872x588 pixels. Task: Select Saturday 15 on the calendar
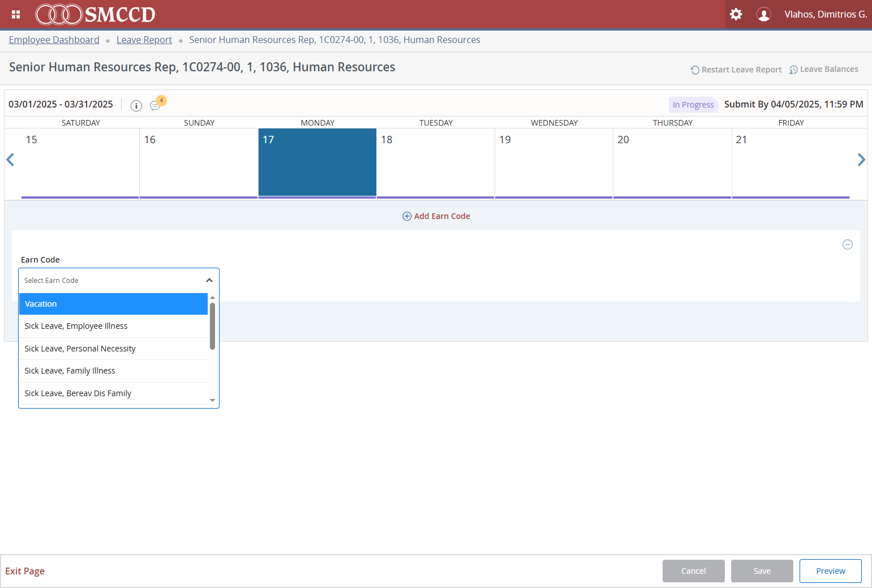80,163
